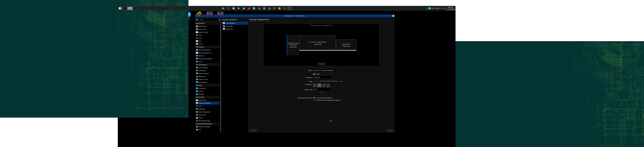Open the application launcher at panel left
The width and height of the screenshot is (644, 147).
tap(120, 9)
